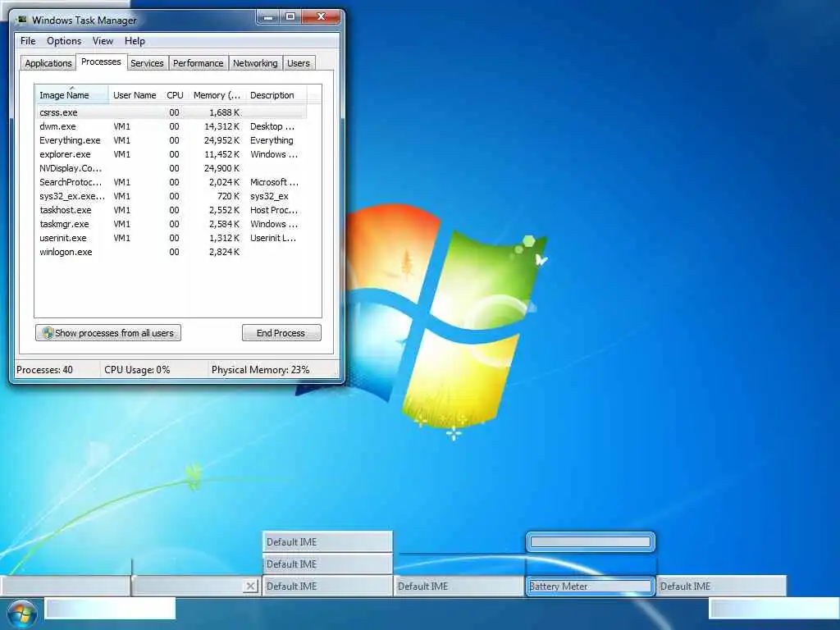Image resolution: width=840 pixels, height=630 pixels.
Task: Select the sys32_ex.exe process
Action: (171, 196)
